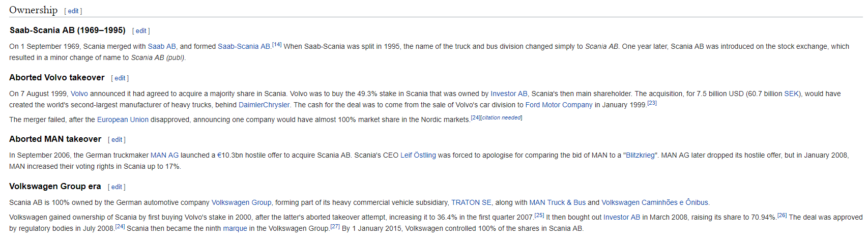Screen dimensions: 868x242
Task: Open the MAN AG article link
Action: pyautogui.click(x=164, y=155)
